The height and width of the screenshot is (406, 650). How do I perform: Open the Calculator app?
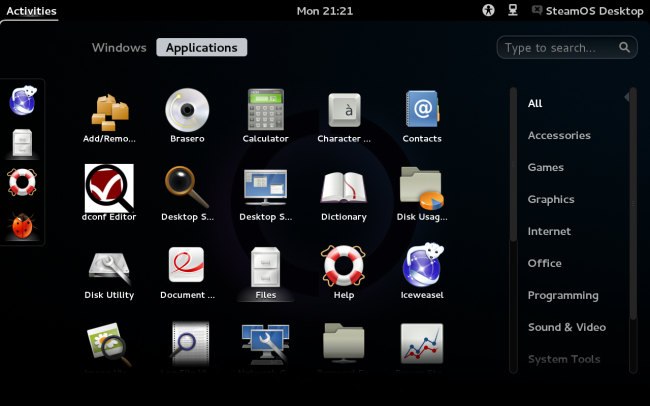coord(265,117)
